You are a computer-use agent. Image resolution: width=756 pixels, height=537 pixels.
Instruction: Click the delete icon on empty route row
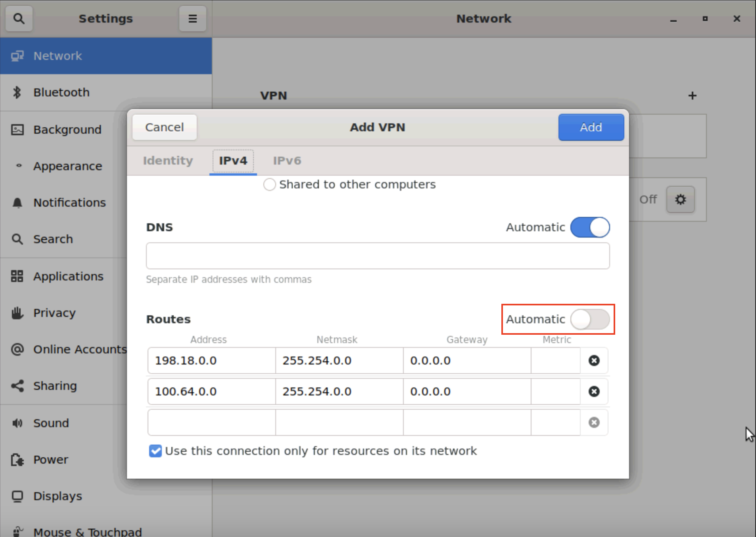coord(594,422)
